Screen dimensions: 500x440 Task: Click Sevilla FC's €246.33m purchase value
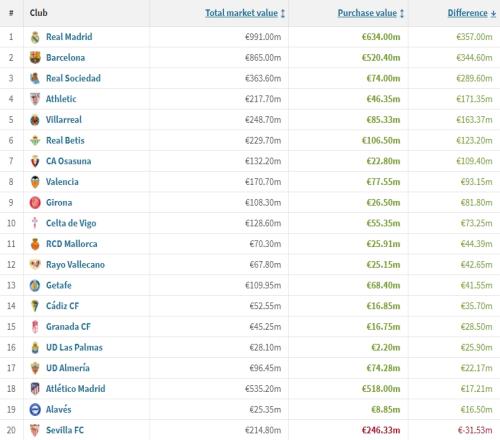(x=381, y=430)
